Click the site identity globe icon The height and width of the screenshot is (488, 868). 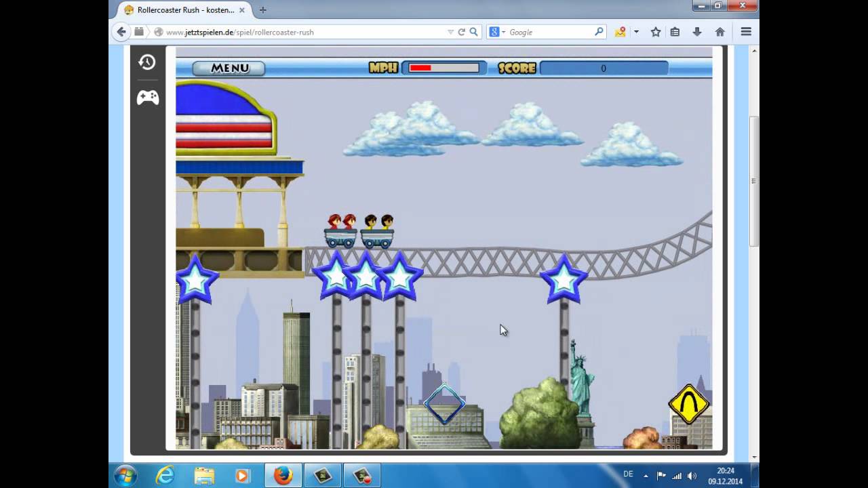[x=159, y=32]
